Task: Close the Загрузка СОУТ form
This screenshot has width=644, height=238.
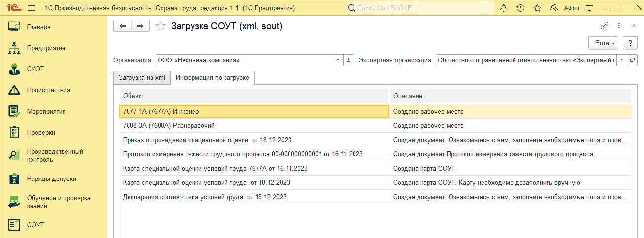Action: click(634, 26)
